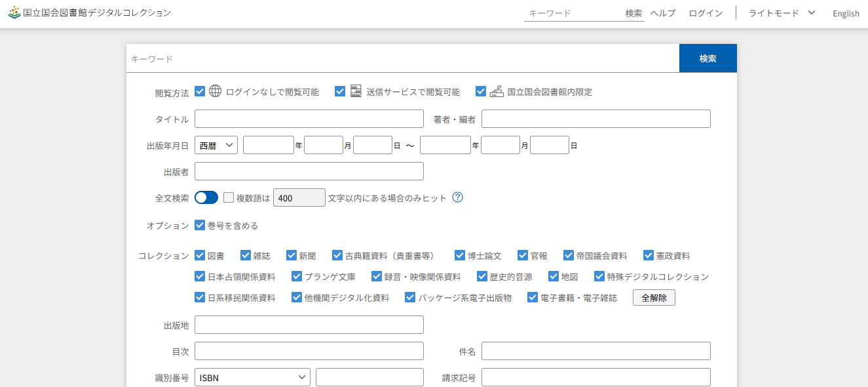Uncheck 帝国議会資料 checkbox
The width and height of the screenshot is (868, 387).
(x=569, y=255)
